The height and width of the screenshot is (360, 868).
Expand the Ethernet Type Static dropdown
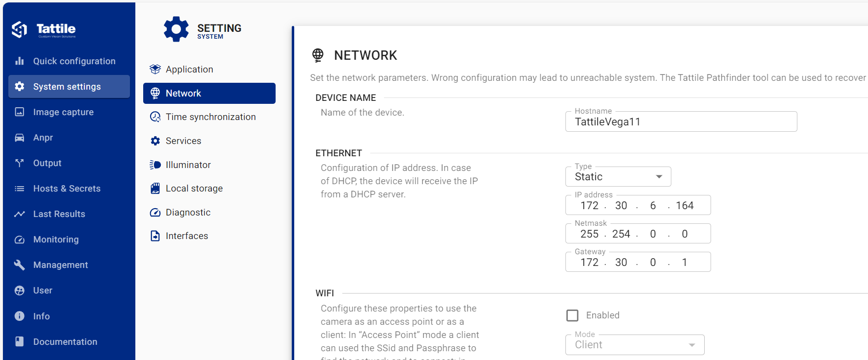[618, 177]
